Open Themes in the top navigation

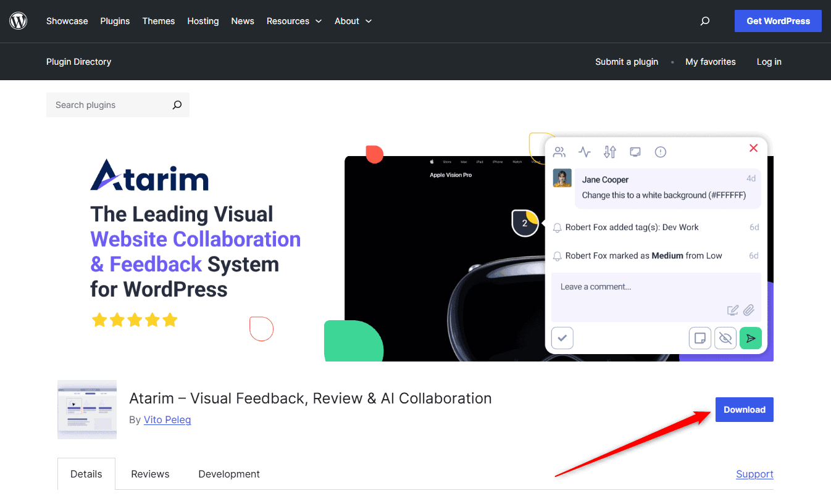click(159, 21)
